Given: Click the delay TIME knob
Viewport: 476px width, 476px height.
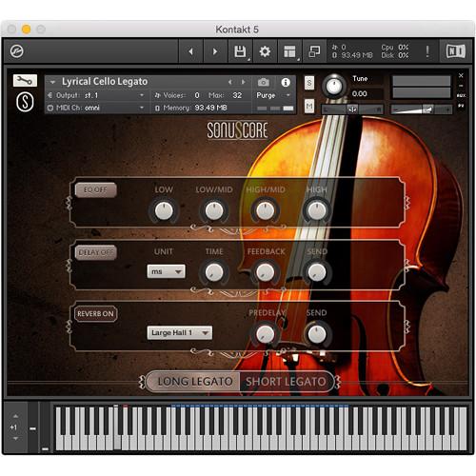Looking at the screenshot, I should point(214,272).
